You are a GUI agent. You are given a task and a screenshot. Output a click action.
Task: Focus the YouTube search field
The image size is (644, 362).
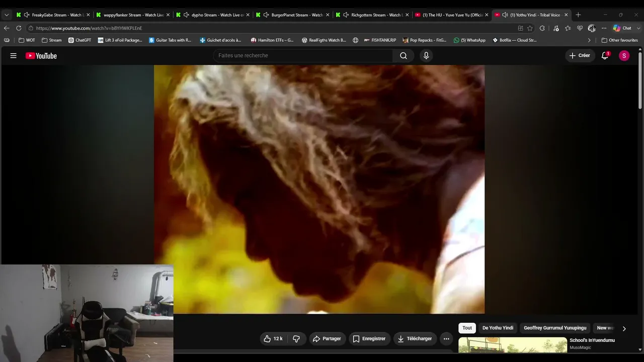303,56
